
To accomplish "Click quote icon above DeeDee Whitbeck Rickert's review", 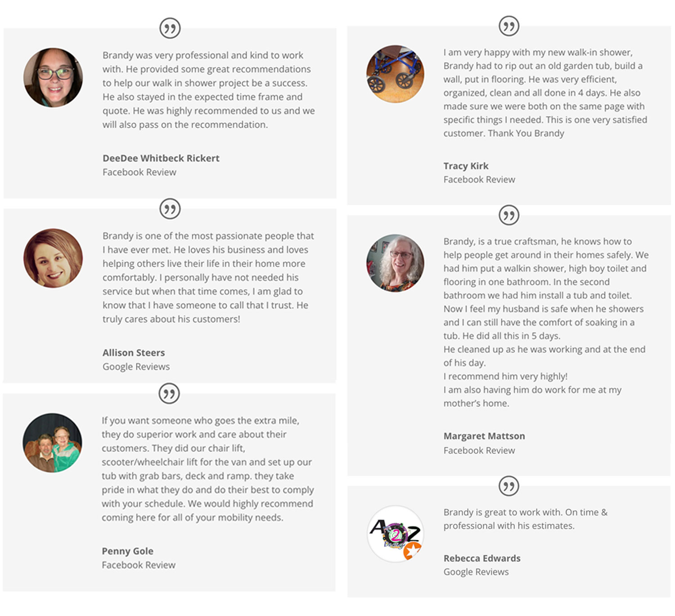I will [170, 28].
